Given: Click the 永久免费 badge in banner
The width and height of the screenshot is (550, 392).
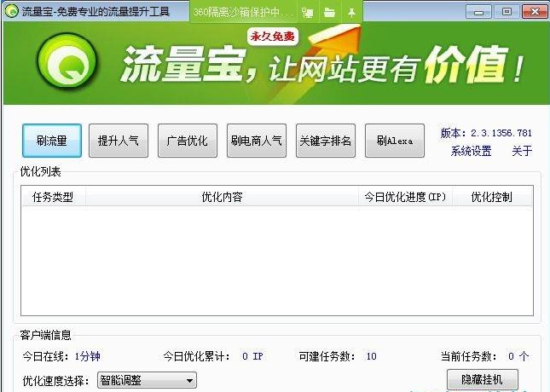Looking at the screenshot, I should pos(273,36).
